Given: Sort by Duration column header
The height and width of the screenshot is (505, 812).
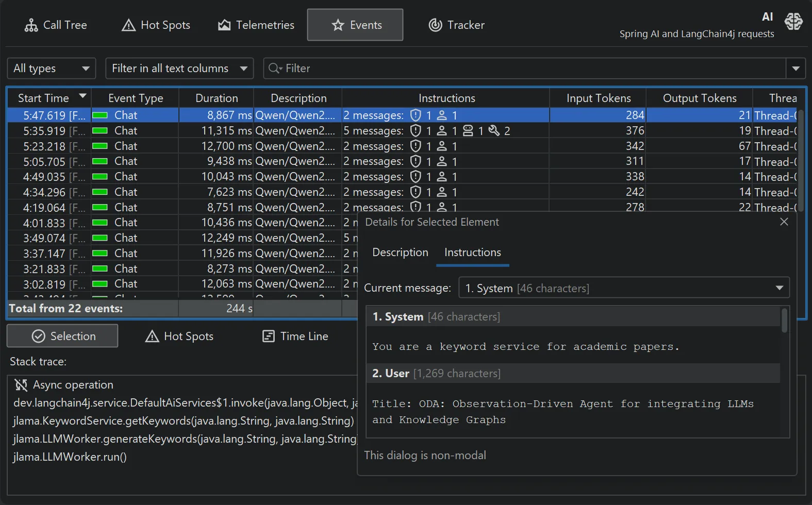Looking at the screenshot, I should 217,98.
